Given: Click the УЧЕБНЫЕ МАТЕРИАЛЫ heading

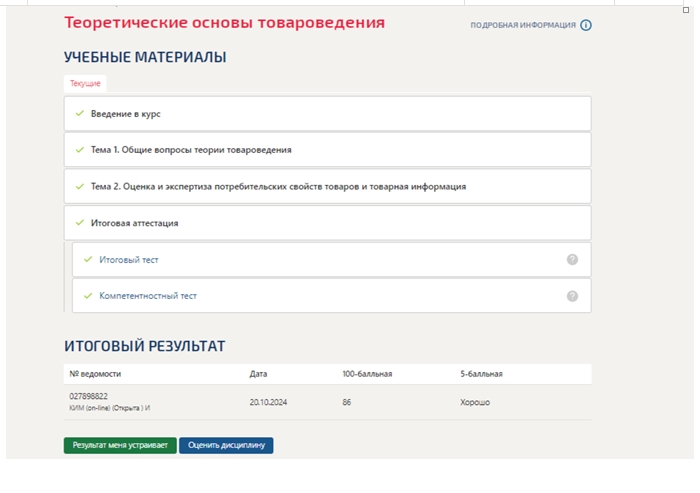Looking at the screenshot, I should pos(145,57).
